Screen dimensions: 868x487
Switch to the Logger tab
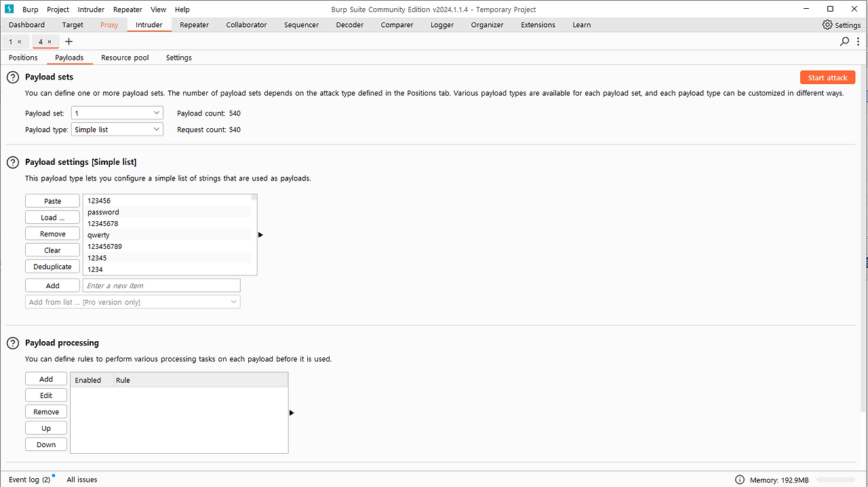(x=442, y=24)
